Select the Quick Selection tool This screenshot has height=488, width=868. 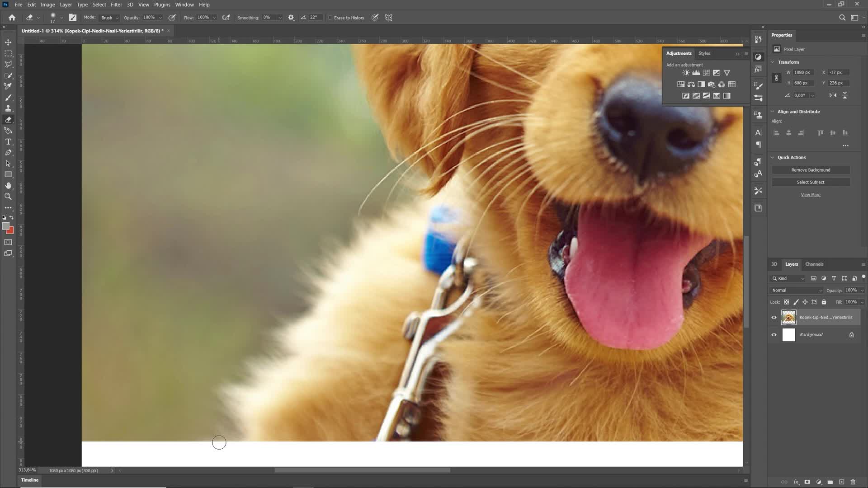8,75
